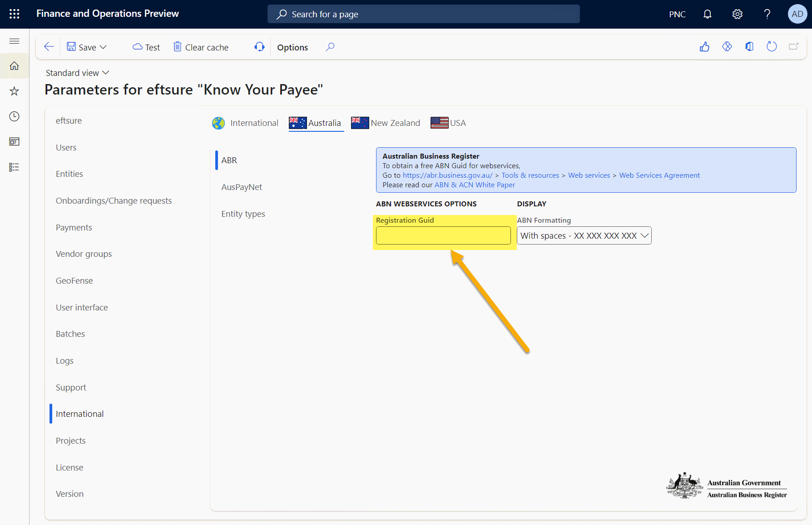The height and width of the screenshot is (525, 812).
Task: Open the Help question mark menu
Action: coord(767,14)
